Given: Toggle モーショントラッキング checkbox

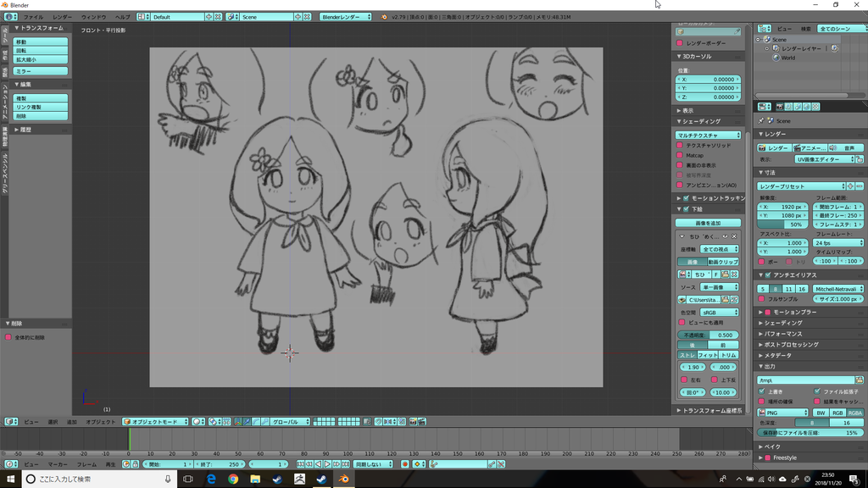Looking at the screenshot, I should point(687,198).
